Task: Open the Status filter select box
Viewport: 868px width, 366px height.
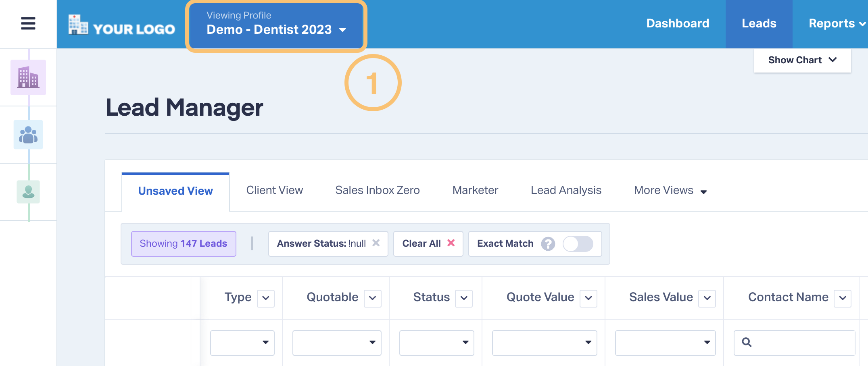Action: [437, 343]
